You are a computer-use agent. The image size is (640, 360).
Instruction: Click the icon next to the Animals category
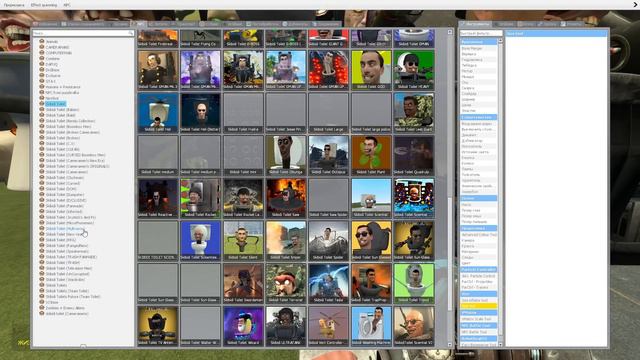(x=42, y=41)
